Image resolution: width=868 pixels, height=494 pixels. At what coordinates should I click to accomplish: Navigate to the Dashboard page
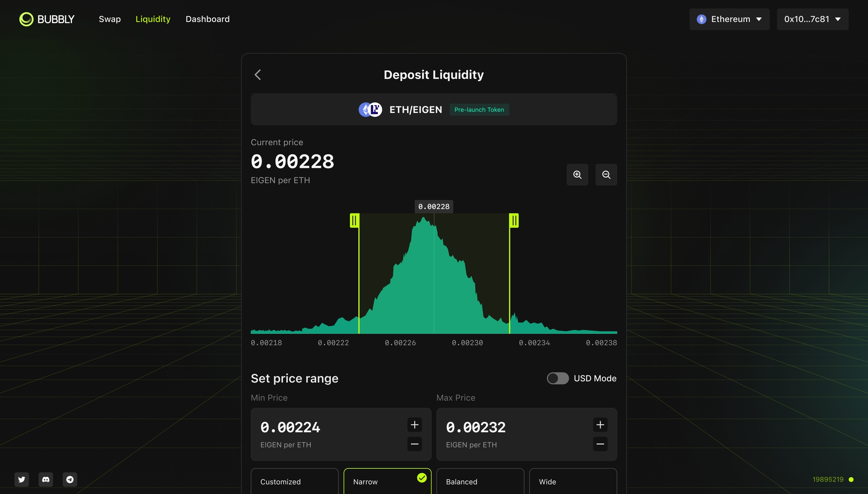(208, 19)
